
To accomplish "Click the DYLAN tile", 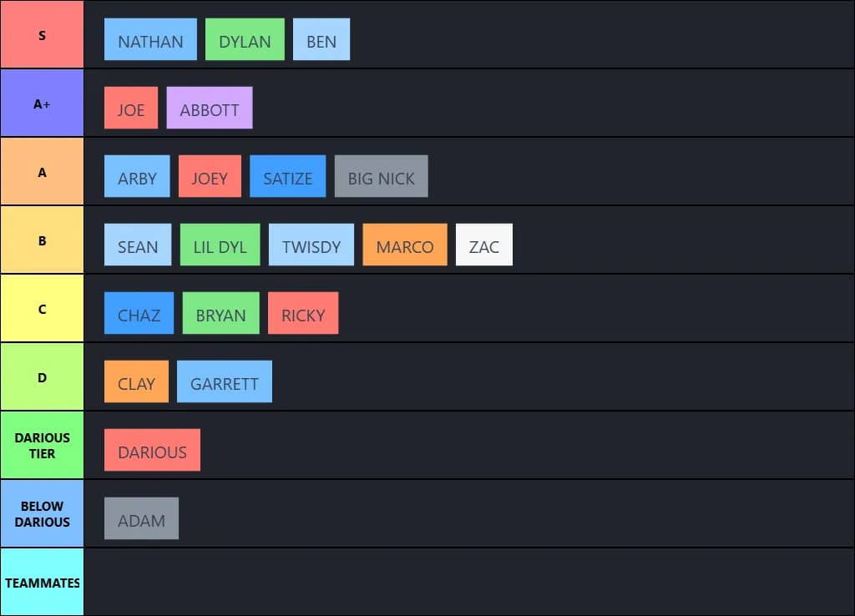I will coord(245,39).
